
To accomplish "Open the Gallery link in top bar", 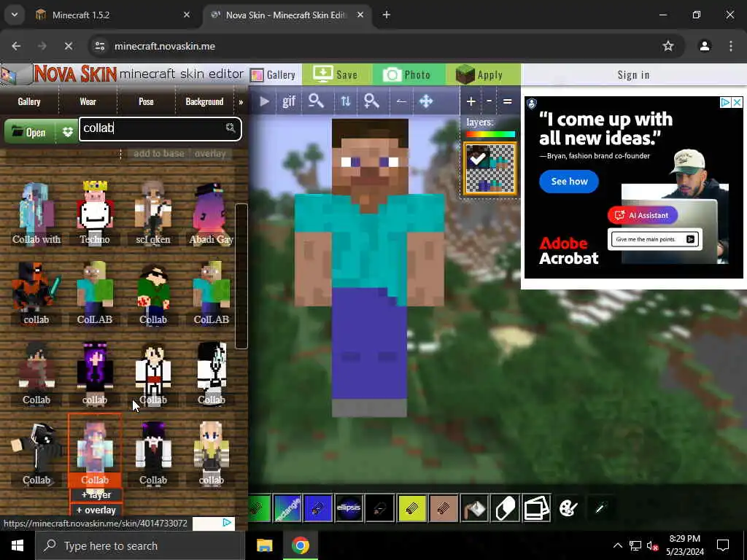I will point(274,75).
